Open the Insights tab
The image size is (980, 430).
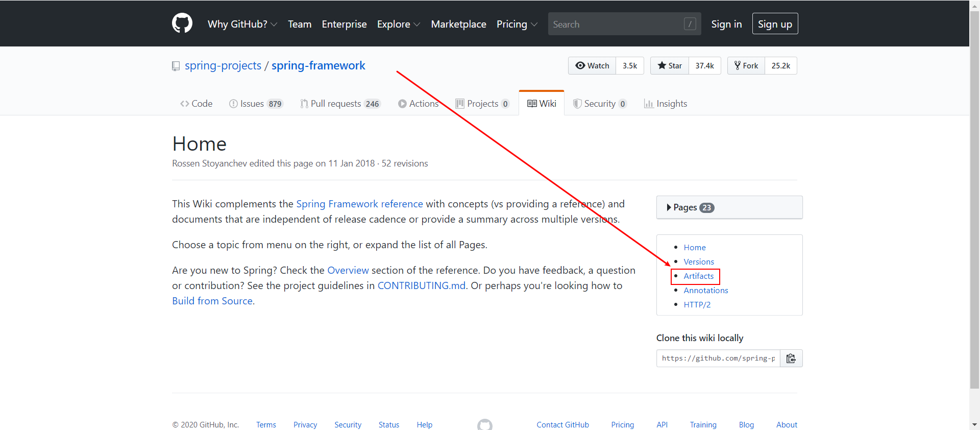666,104
